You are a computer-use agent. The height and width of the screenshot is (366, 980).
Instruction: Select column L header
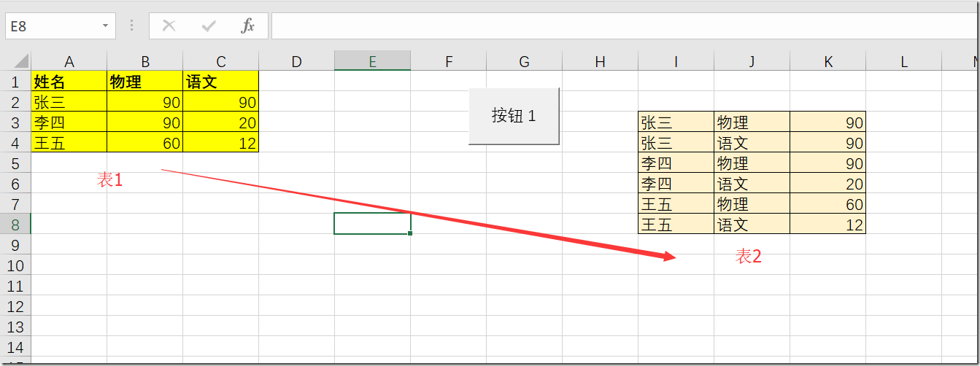pyautogui.click(x=904, y=61)
